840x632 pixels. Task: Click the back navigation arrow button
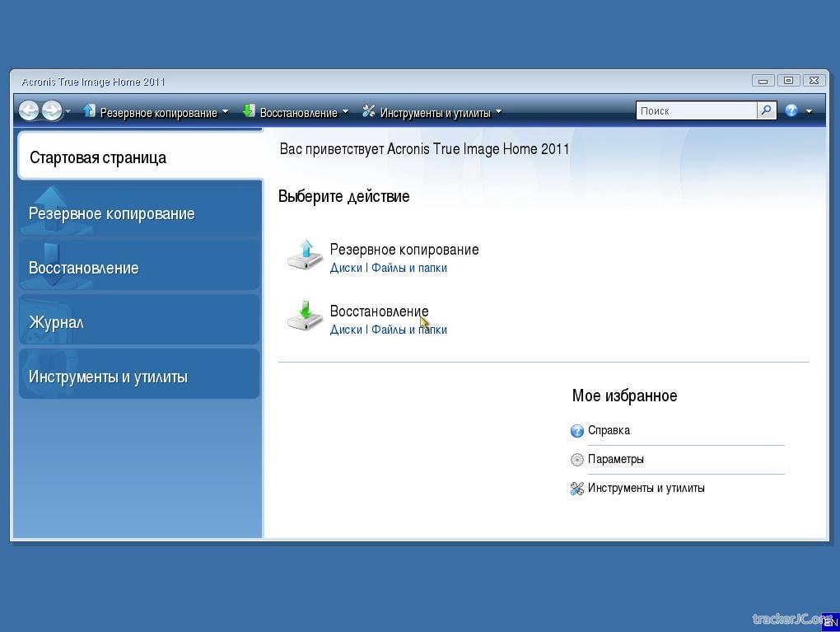click(x=29, y=110)
